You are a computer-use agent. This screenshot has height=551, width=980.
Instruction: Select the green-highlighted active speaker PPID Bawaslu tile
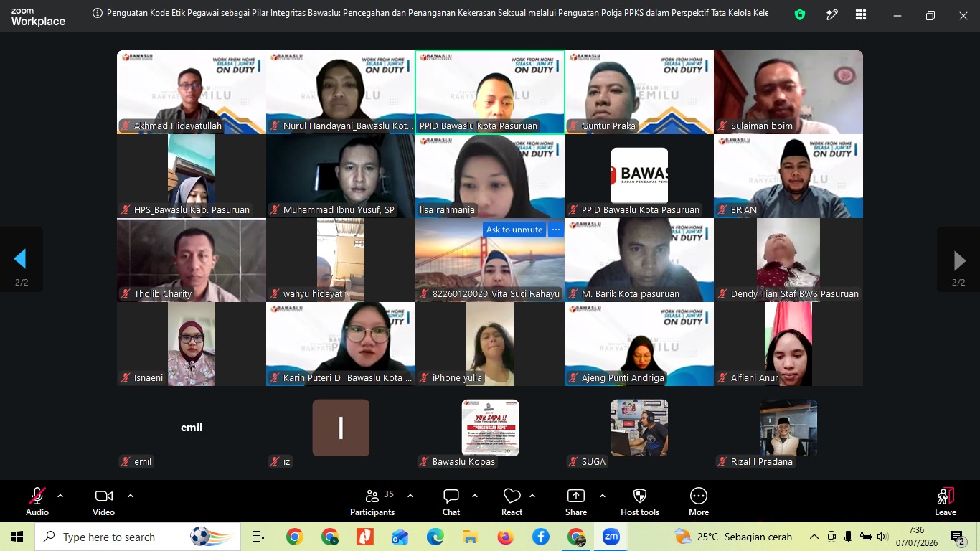pos(490,92)
